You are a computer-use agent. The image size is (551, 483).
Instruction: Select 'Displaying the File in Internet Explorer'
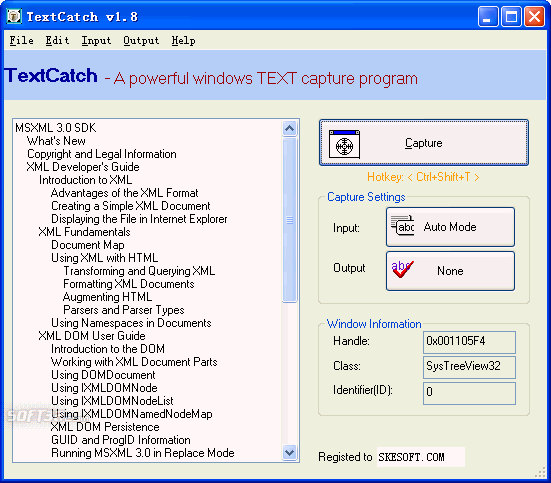coord(139,219)
